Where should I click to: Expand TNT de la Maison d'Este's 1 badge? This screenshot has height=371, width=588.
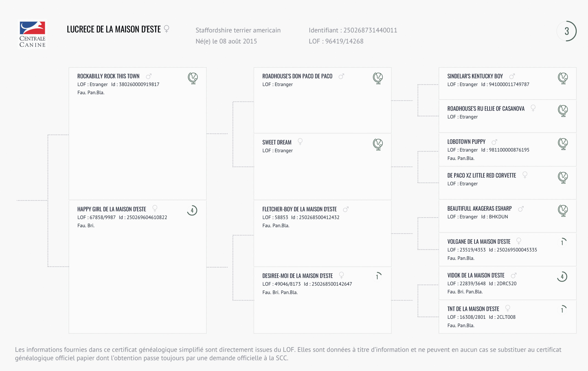tap(562, 310)
